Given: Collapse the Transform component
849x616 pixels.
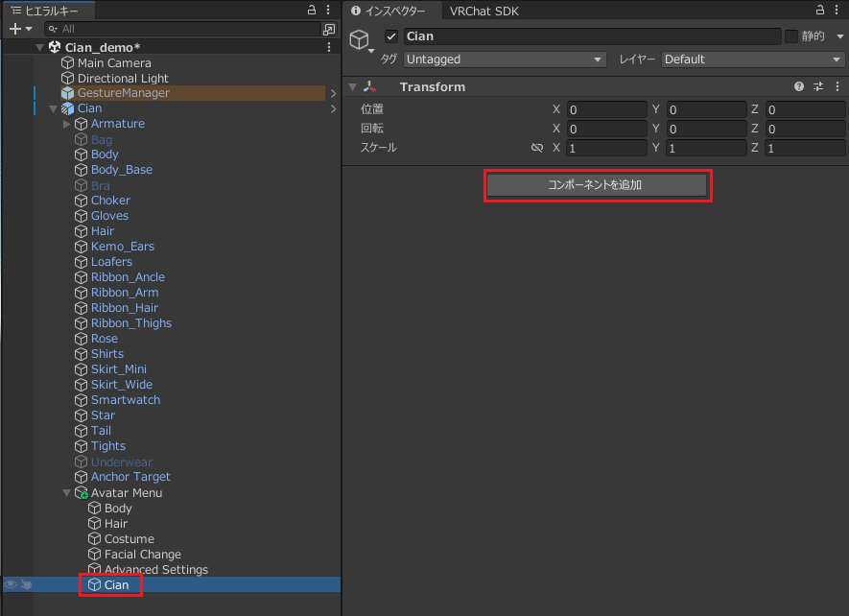Looking at the screenshot, I should (x=353, y=86).
